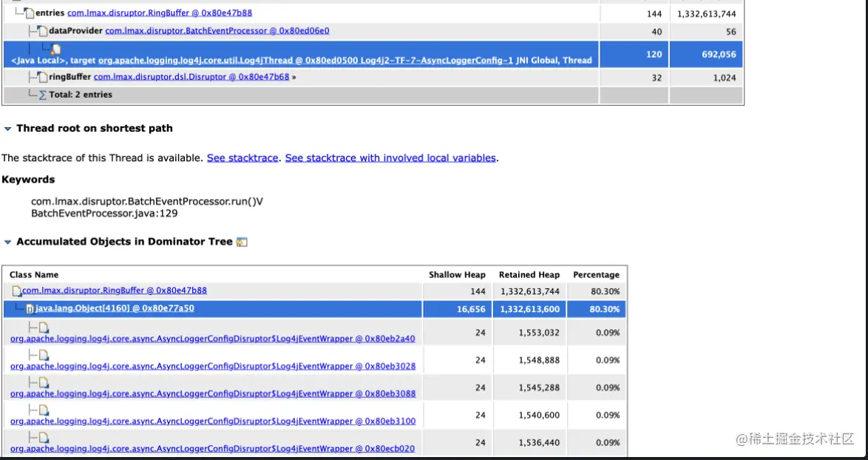Click the retained heap value 1,545,288

click(x=539, y=388)
